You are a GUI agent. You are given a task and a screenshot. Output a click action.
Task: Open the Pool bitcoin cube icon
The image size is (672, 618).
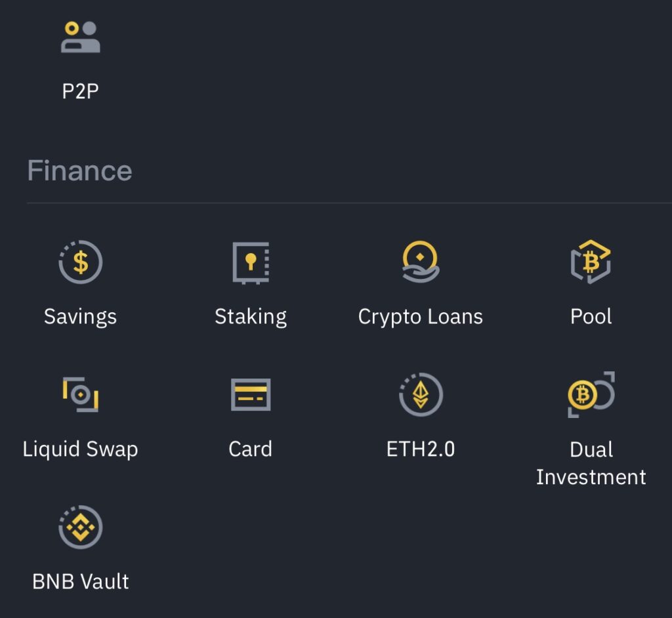pos(591,261)
